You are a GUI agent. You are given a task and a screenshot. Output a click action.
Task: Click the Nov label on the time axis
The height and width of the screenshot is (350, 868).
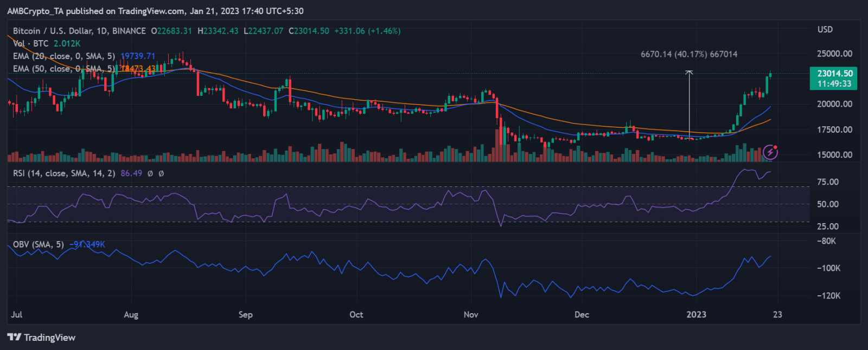pos(471,315)
